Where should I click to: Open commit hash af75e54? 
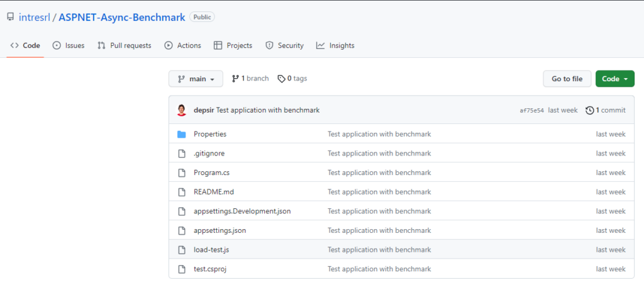532,110
